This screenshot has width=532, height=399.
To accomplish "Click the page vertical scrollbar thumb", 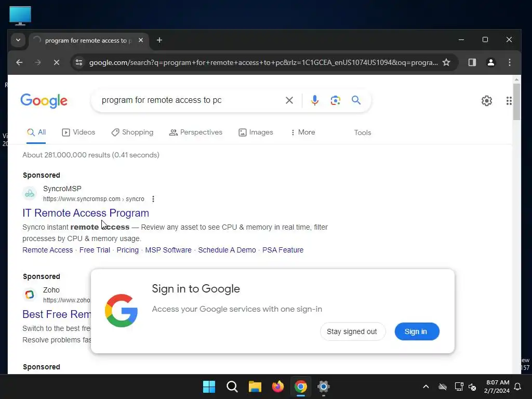I will [x=516, y=101].
